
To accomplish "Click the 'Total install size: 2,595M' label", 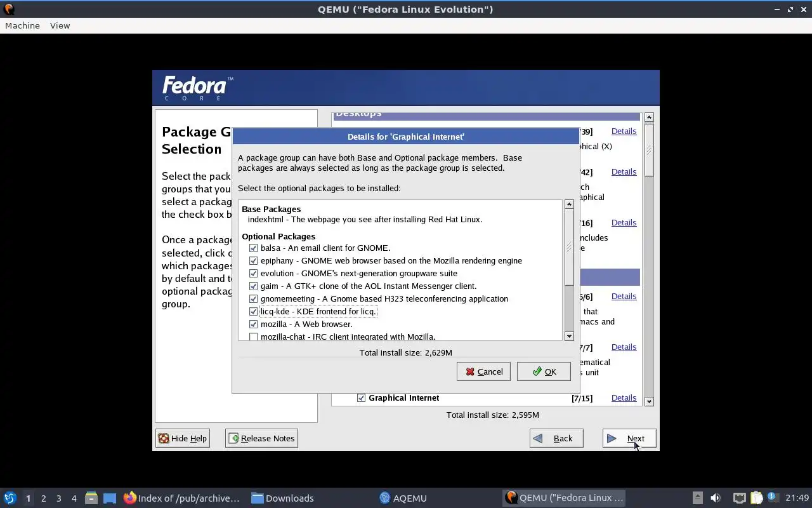I will tap(493, 415).
